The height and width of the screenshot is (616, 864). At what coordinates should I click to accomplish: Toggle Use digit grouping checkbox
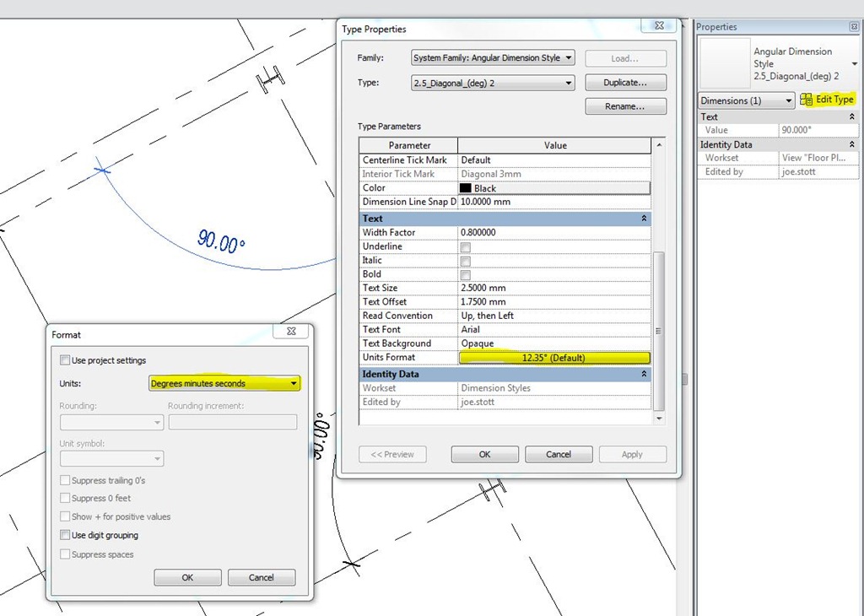coord(65,535)
